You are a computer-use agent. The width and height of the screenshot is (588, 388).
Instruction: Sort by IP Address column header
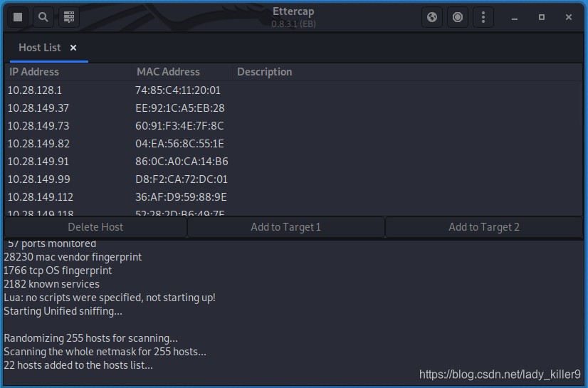click(68, 72)
